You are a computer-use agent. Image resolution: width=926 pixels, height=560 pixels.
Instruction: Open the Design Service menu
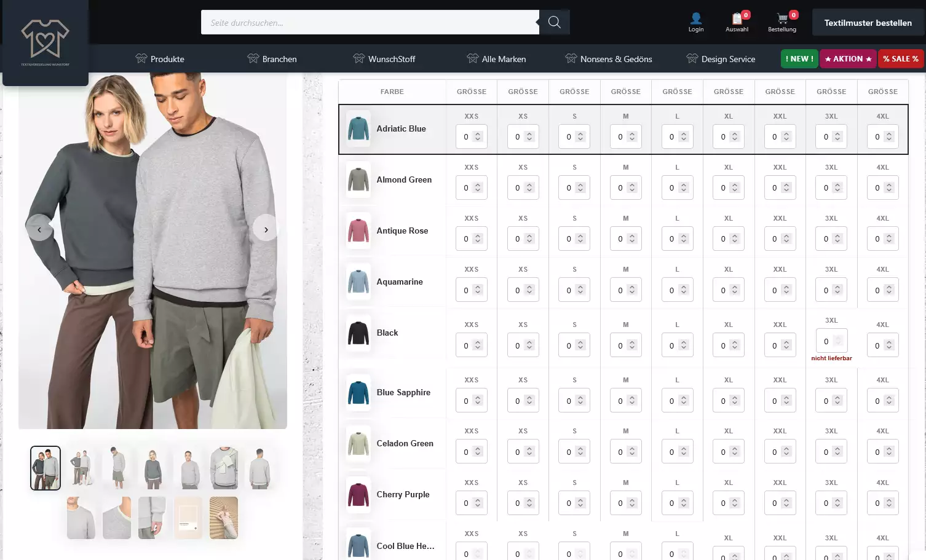721,59
